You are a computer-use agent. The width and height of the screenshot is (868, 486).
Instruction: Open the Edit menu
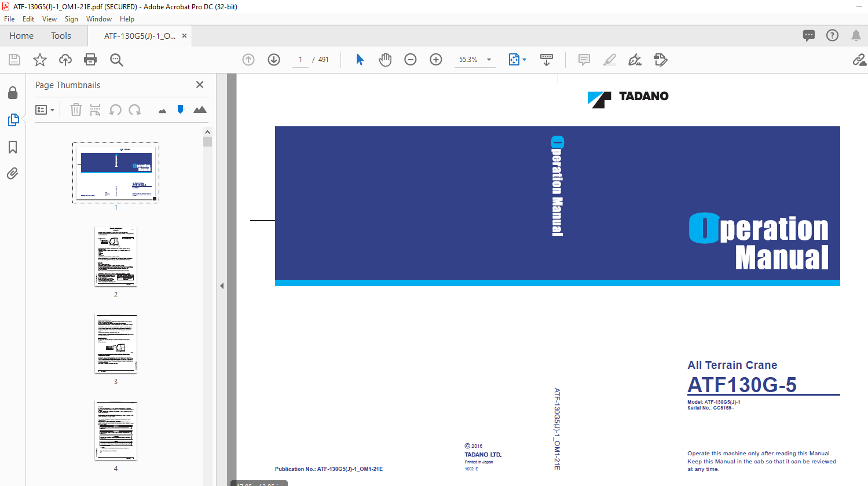point(28,19)
